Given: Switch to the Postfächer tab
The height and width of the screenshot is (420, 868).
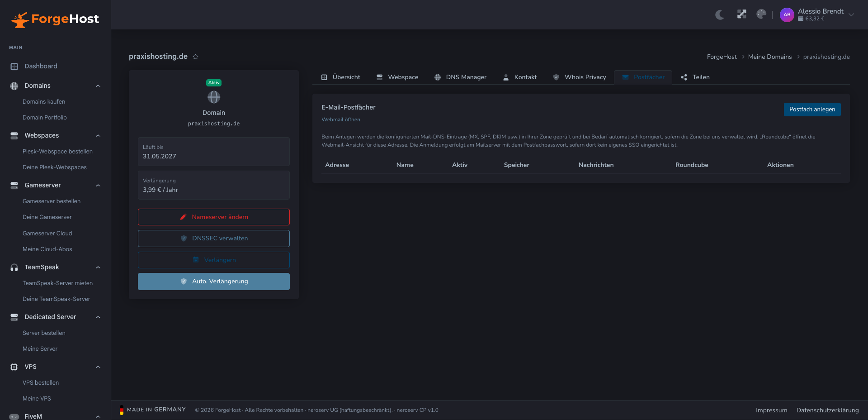Looking at the screenshot, I should (643, 77).
